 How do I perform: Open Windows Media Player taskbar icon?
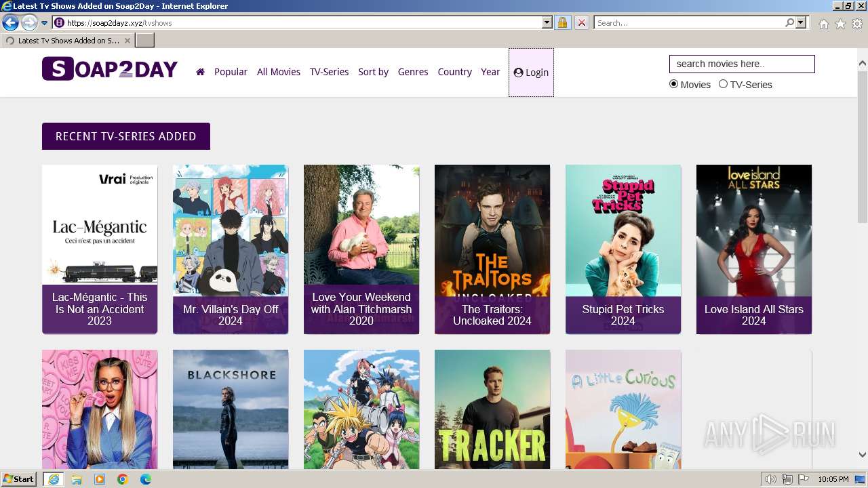(x=100, y=479)
